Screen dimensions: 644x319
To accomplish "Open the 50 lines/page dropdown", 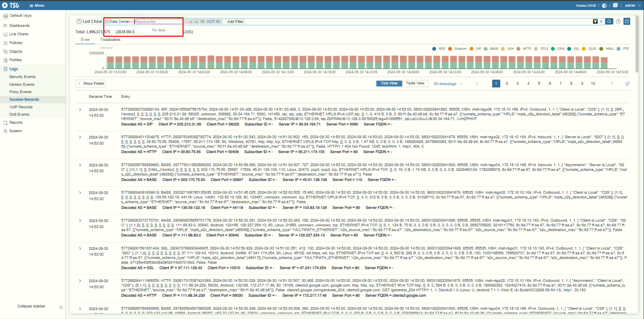I will tap(448, 84).
